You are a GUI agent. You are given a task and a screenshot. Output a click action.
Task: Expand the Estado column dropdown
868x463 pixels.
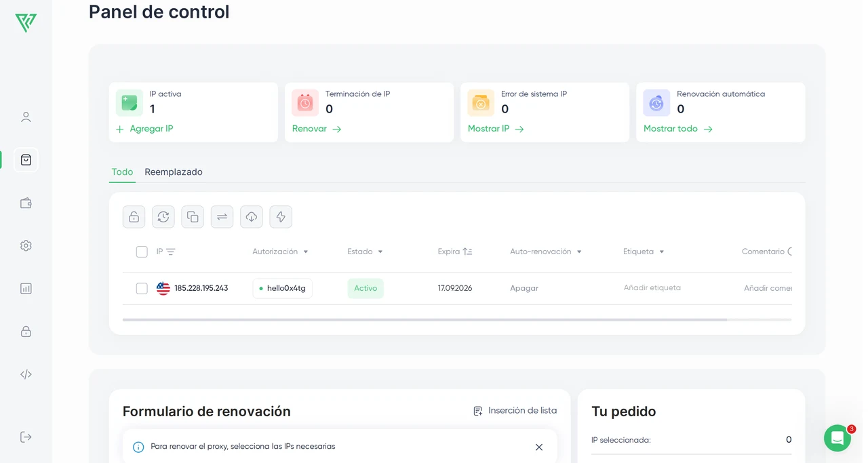tap(380, 251)
